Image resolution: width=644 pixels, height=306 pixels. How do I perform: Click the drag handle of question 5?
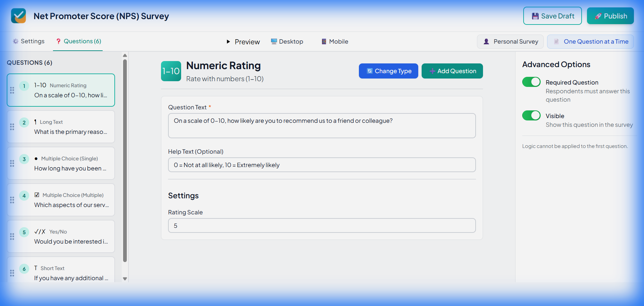point(12,237)
